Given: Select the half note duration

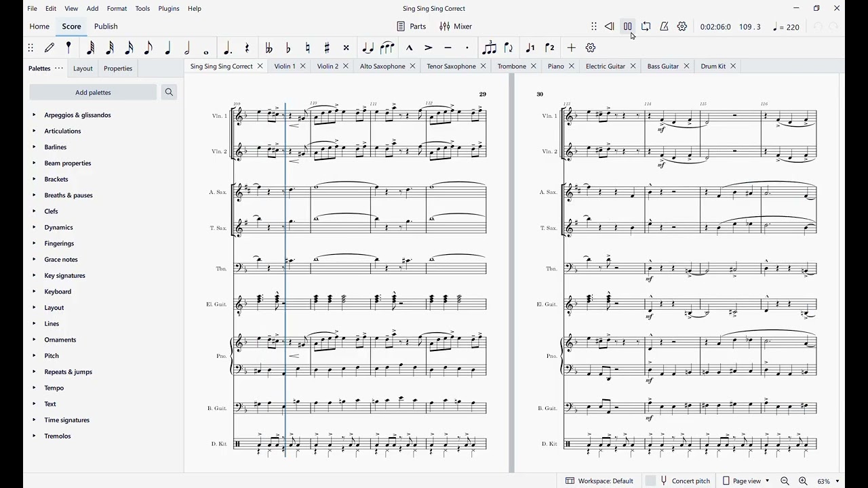Looking at the screenshot, I should (187, 48).
